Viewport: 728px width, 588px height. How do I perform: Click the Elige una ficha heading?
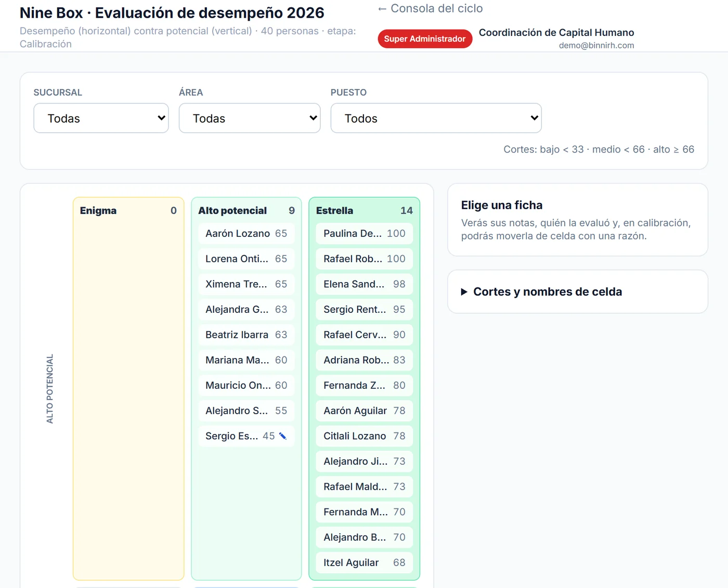coord(502,205)
